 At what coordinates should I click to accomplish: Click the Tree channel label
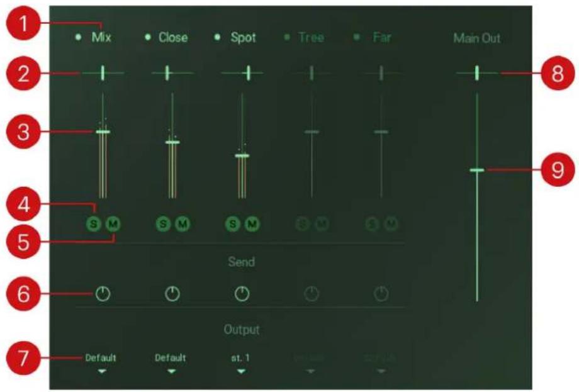point(312,37)
